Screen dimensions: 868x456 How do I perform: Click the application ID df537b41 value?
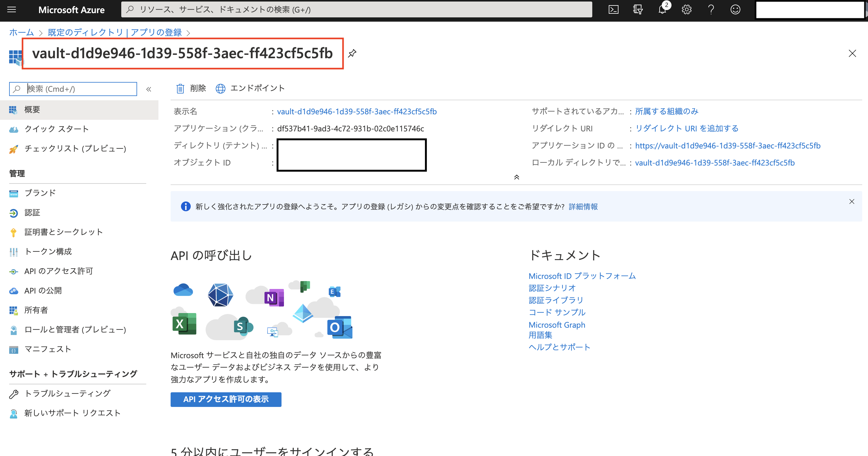350,129
